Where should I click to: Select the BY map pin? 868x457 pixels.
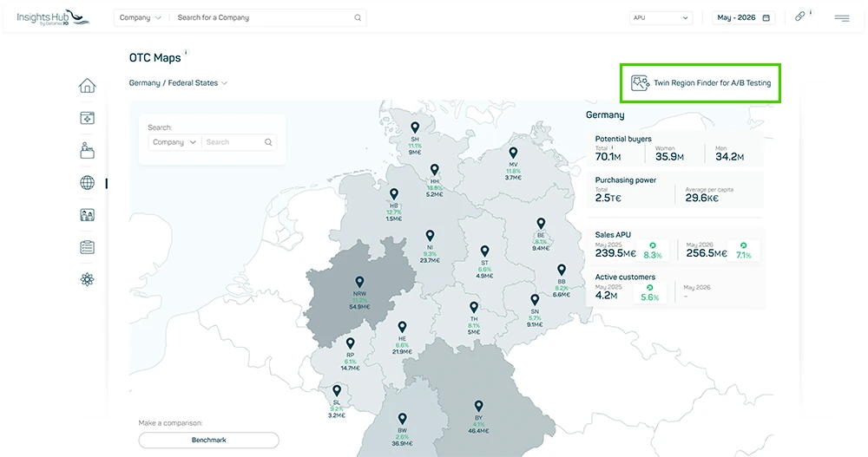point(479,407)
